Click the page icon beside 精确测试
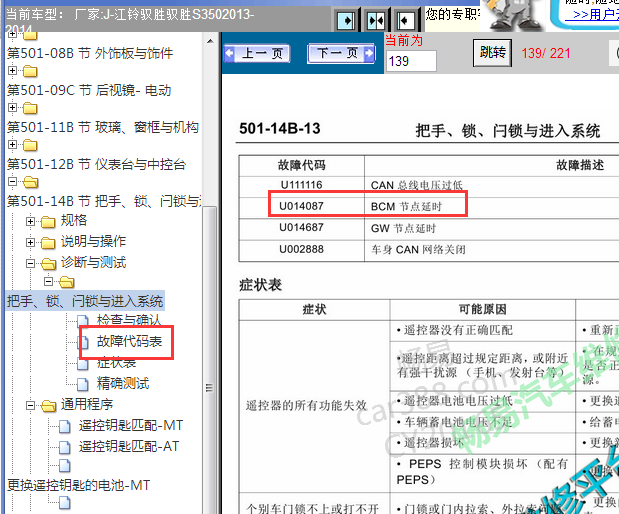This screenshot has height=514, width=619. [83, 384]
